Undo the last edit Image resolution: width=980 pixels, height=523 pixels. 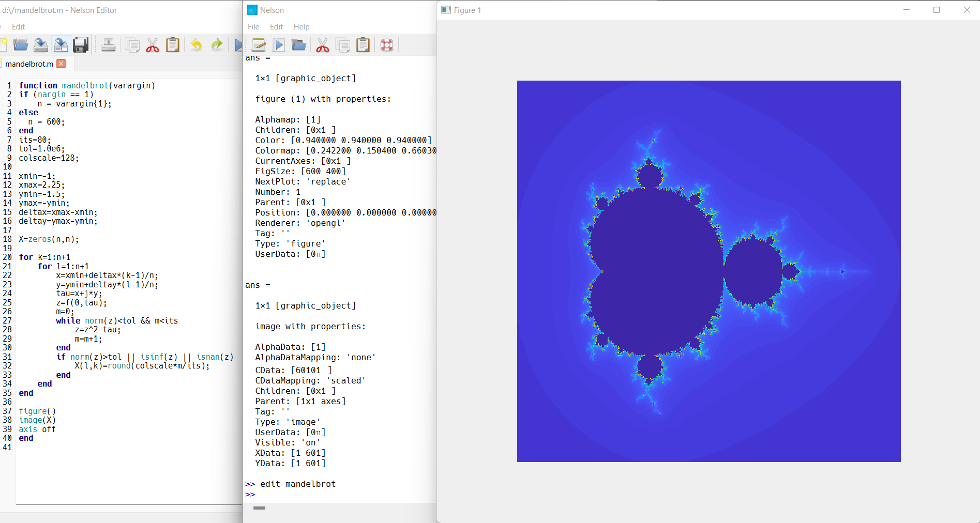point(196,44)
